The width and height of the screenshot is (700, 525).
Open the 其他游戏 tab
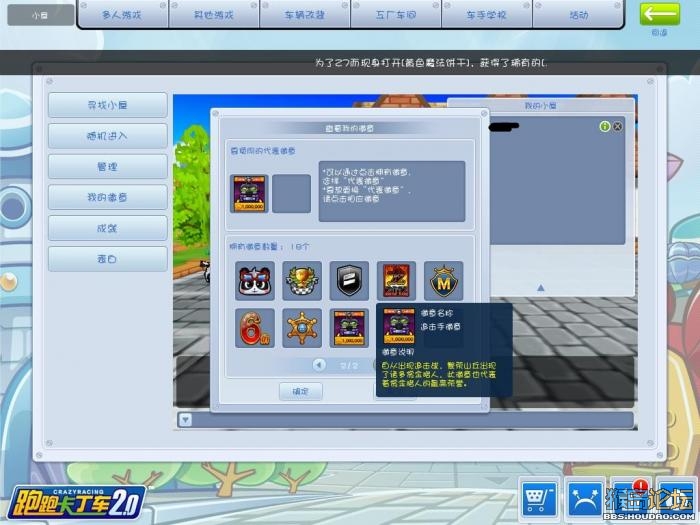213,15
